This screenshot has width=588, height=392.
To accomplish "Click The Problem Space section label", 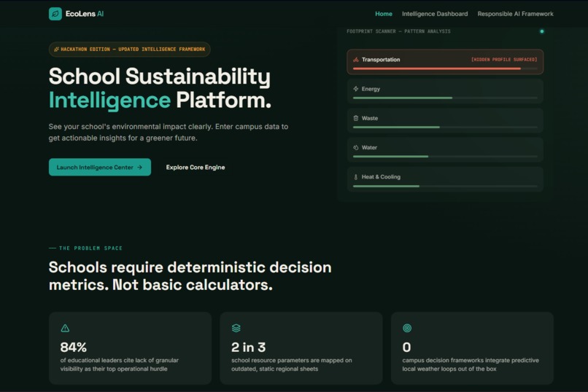I will coord(90,248).
